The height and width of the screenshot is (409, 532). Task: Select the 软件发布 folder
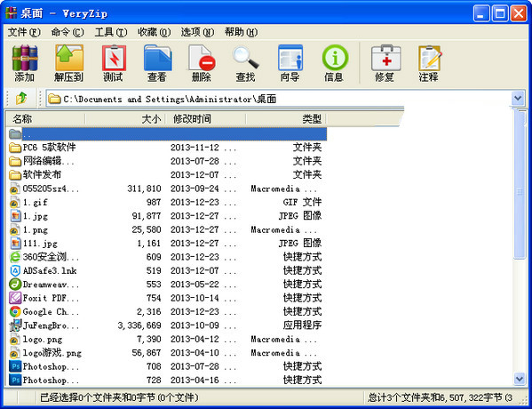(x=42, y=174)
